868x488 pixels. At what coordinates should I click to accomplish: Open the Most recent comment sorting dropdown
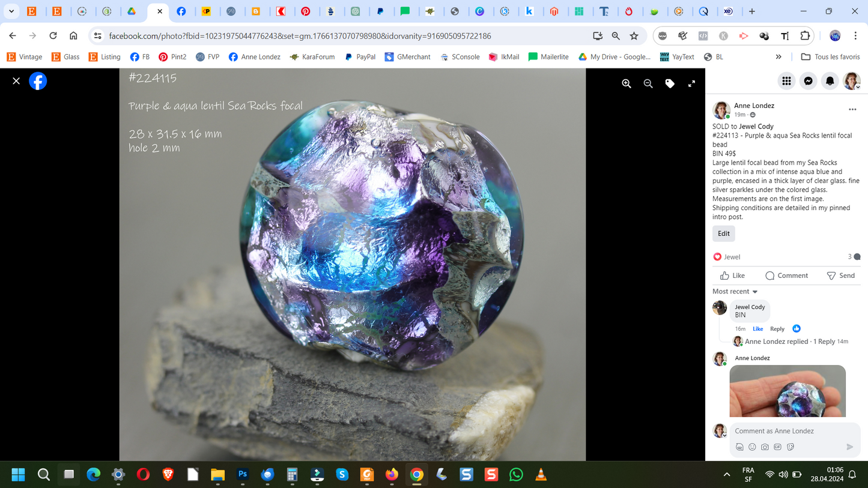coord(735,292)
